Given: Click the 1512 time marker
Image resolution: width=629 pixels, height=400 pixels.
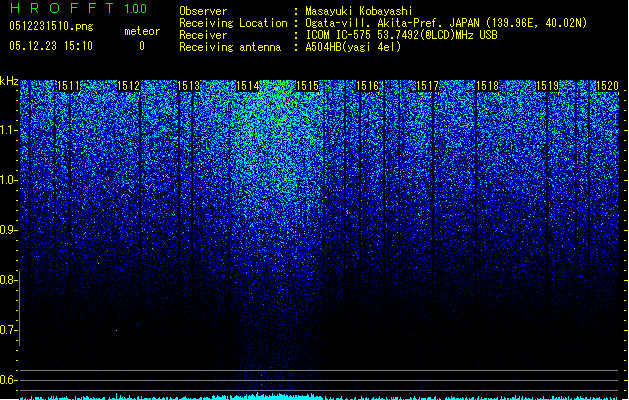Looking at the screenshot, I should (x=128, y=86).
